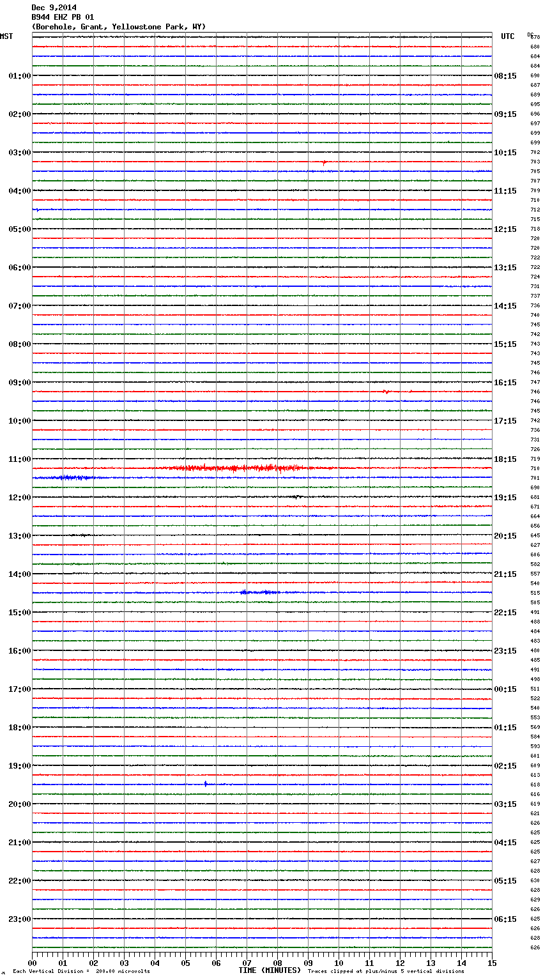Image resolution: width=543 pixels, height=980 pixels.
Task: Click the 05 minute axis tick label
Action: (x=185, y=963)
